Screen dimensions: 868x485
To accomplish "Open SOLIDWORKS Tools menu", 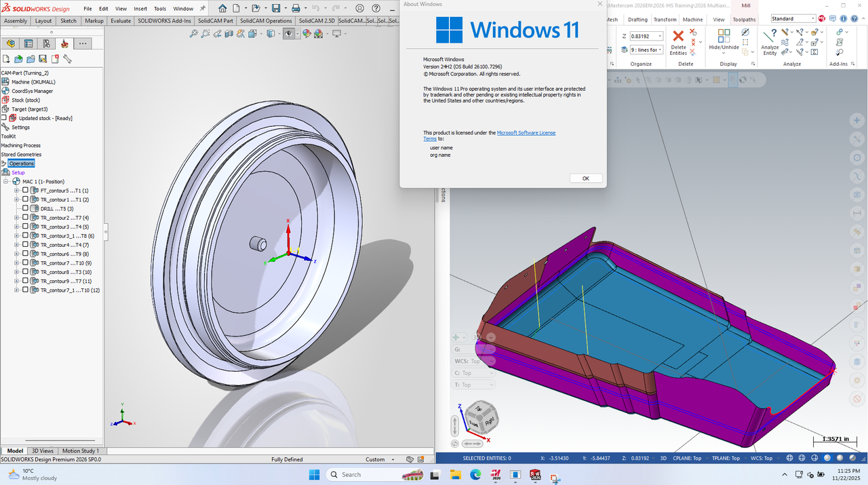I will point(160,9).
